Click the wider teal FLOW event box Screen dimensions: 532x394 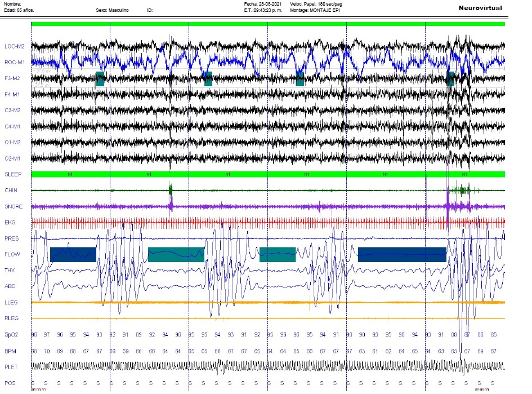[x=176, y=254]
